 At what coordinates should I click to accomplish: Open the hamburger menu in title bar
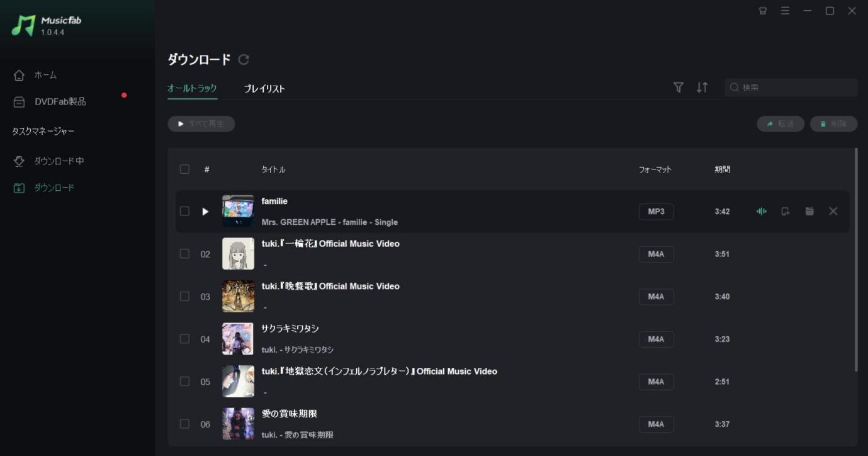point(785,11)
